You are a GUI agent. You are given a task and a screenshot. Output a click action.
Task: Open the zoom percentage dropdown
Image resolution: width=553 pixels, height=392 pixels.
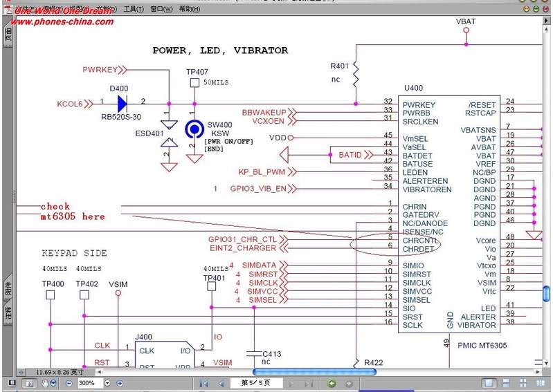point(107,383)
